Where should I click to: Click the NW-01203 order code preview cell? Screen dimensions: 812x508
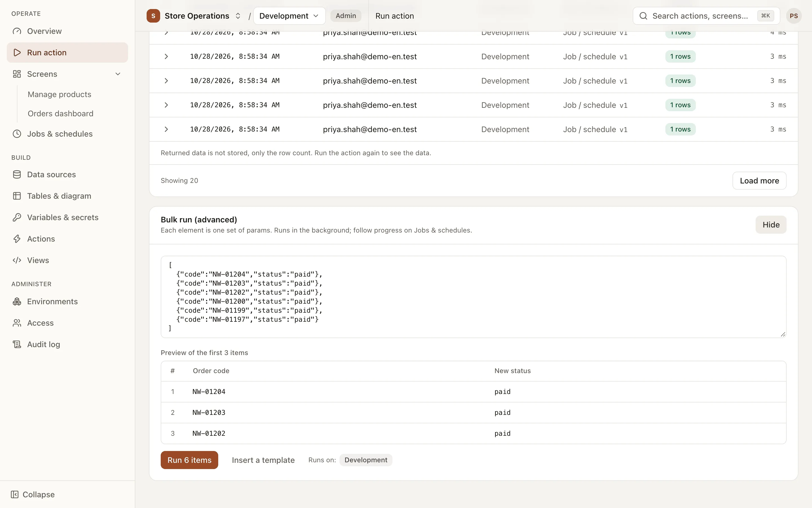point(209,413)
